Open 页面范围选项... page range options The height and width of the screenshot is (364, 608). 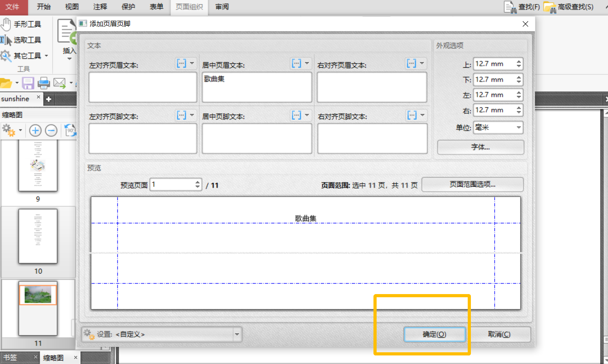click(x=473, y=184)
